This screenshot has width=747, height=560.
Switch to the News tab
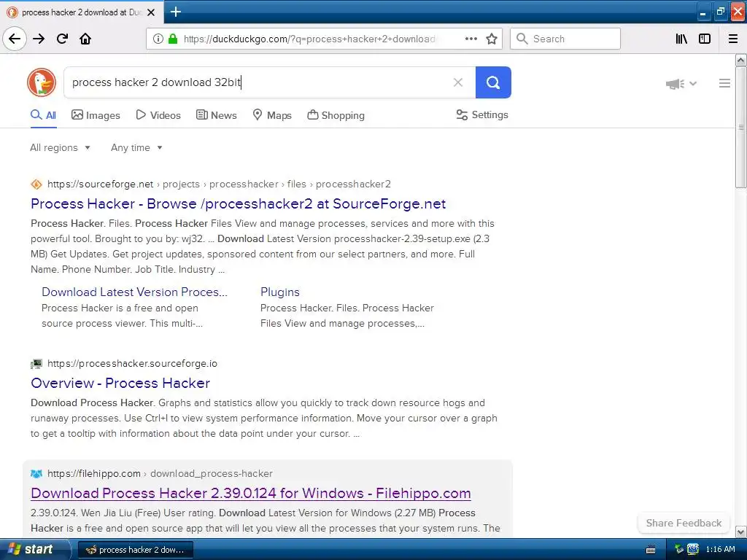pyautogui.click(x=216, y=115)
